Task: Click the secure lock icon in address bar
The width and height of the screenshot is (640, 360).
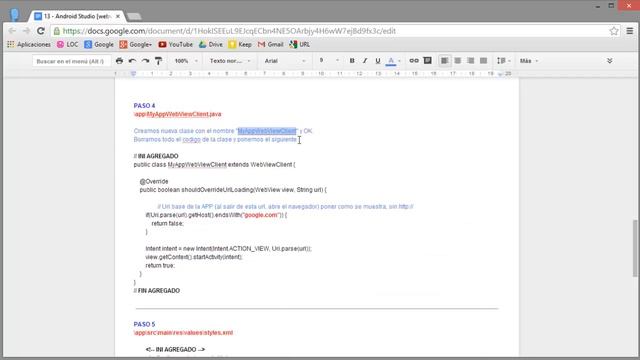Action: pyautogui.click(x=57, y=31)
